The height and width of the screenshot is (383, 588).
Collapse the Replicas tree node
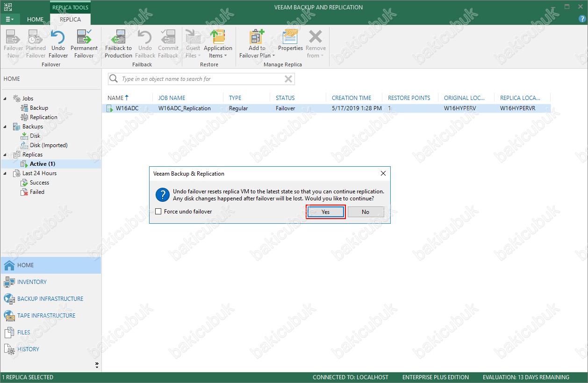[x=5, y=155]
